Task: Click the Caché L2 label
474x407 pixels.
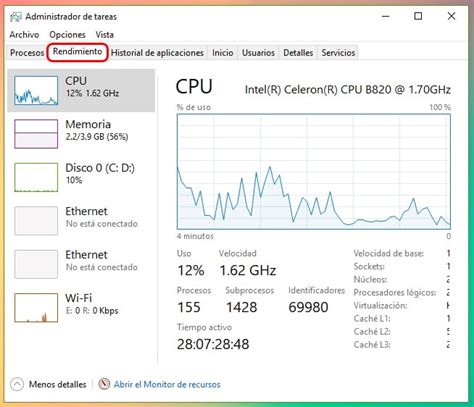Action: pyautogui.click(x=372, y=332)
